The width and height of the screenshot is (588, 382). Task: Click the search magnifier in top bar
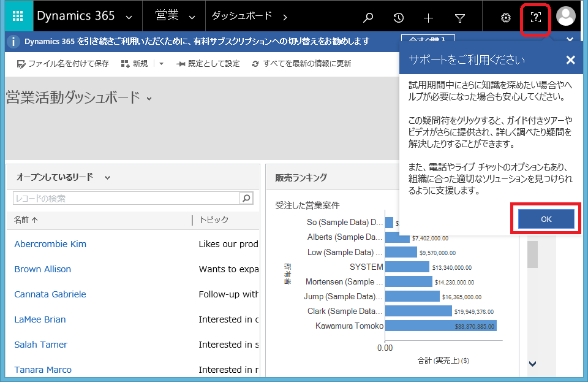(x=368, y=17)
